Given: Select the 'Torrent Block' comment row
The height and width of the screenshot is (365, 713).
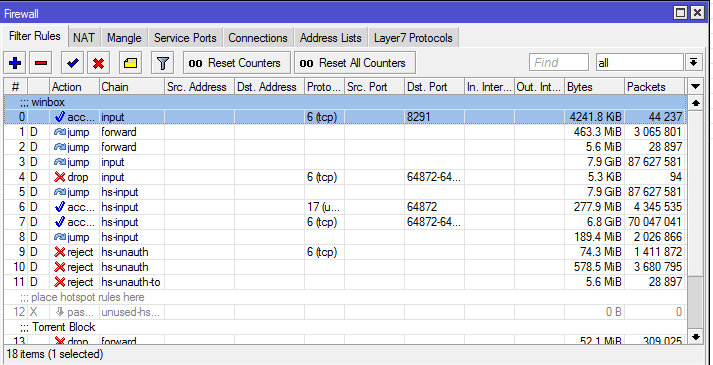Looking at the screenshot, I should pos(345,327).
